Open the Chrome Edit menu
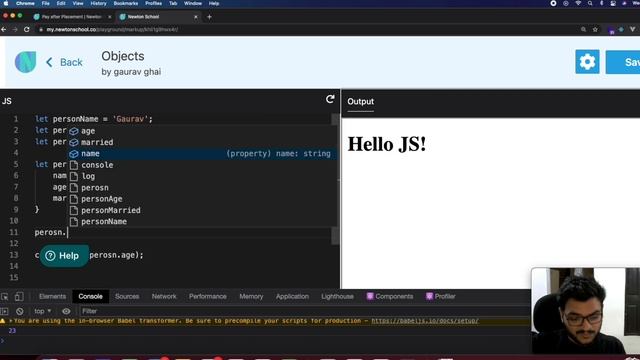 (61, 3)
